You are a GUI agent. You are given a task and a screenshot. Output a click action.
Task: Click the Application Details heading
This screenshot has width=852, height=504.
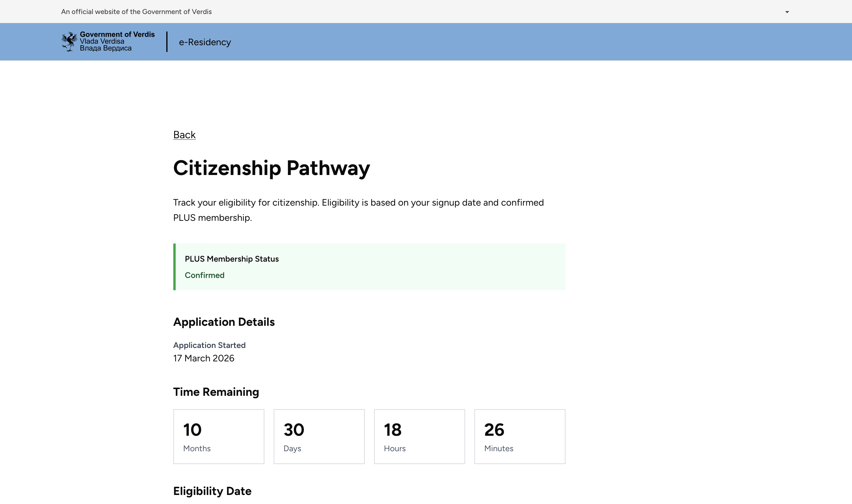tap(224, 322)
